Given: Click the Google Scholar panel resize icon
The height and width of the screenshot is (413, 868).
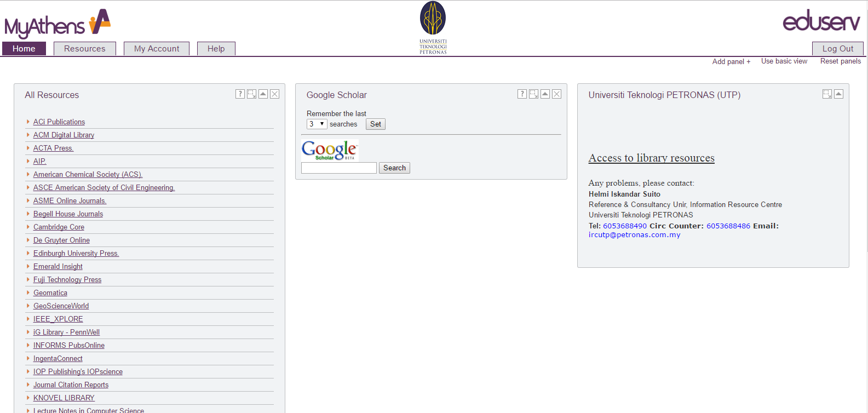Looking at the screenshot, I should pos(533,94).
